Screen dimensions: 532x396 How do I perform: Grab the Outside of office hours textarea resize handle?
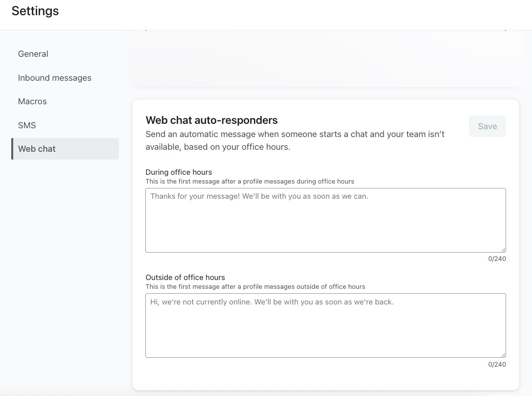503,354
